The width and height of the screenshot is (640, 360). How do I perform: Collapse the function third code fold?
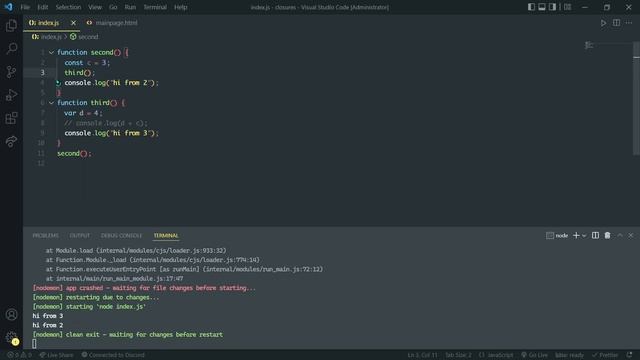point(51,103)
